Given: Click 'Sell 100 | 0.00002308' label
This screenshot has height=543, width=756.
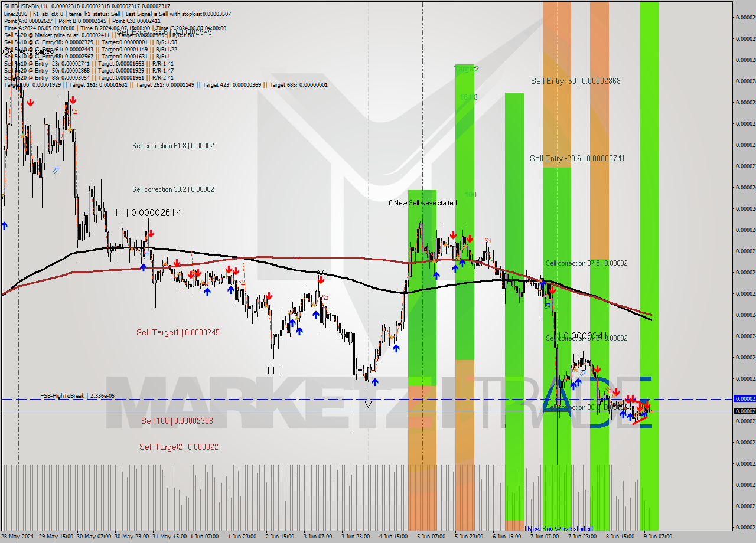Looking at the screenshot, I should click(x=177, y=421).
